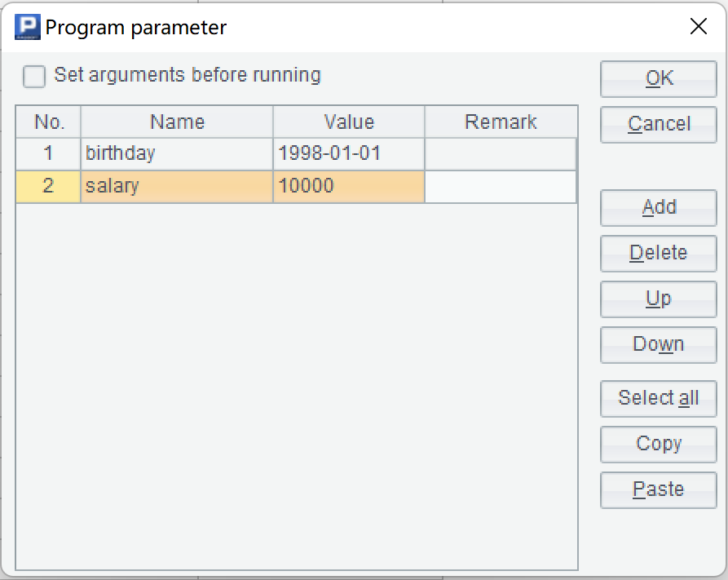Image resolution: width=728 pixels, height=580 pixels.
Task: Click the Name column header
Action: (177, 122)
